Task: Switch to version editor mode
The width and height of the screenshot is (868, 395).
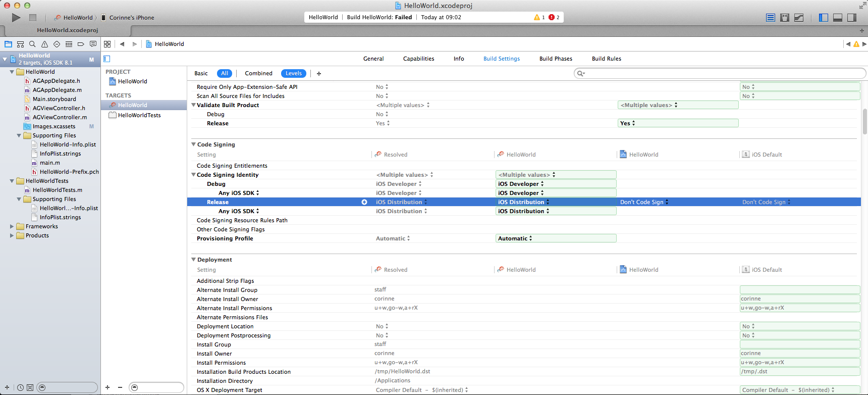Action: point(799,18)
